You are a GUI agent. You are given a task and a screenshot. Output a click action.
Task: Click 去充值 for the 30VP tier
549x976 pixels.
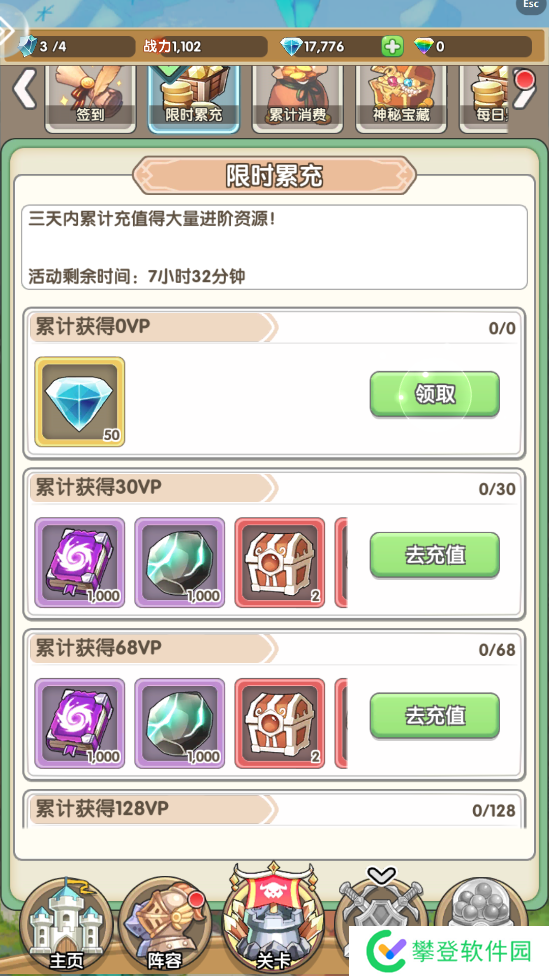435,555
